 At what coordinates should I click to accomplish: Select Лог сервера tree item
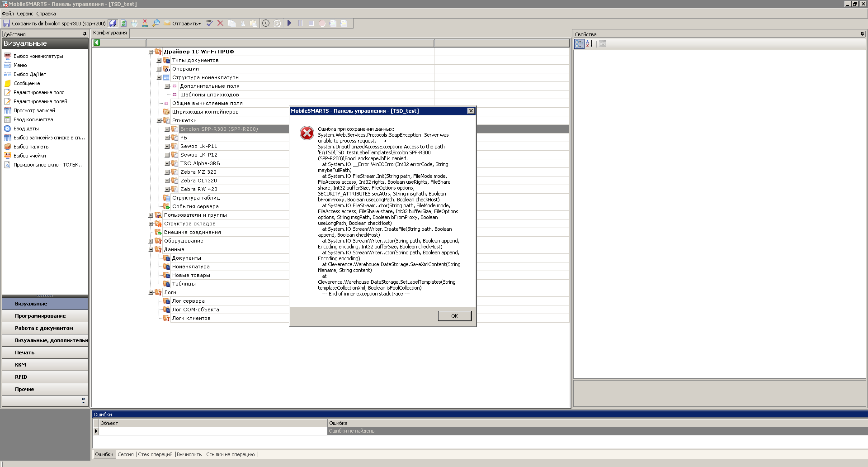[188, 301]
